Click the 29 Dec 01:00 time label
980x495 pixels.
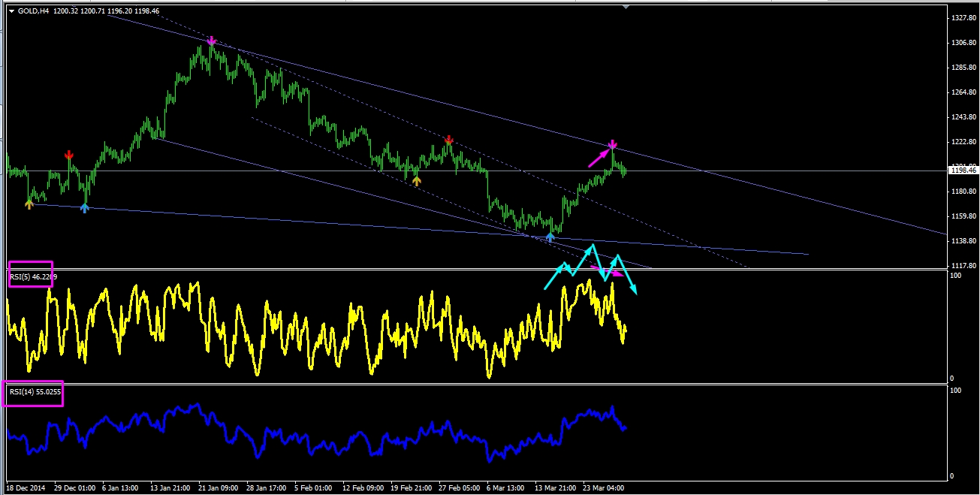(x=73, y=487)
